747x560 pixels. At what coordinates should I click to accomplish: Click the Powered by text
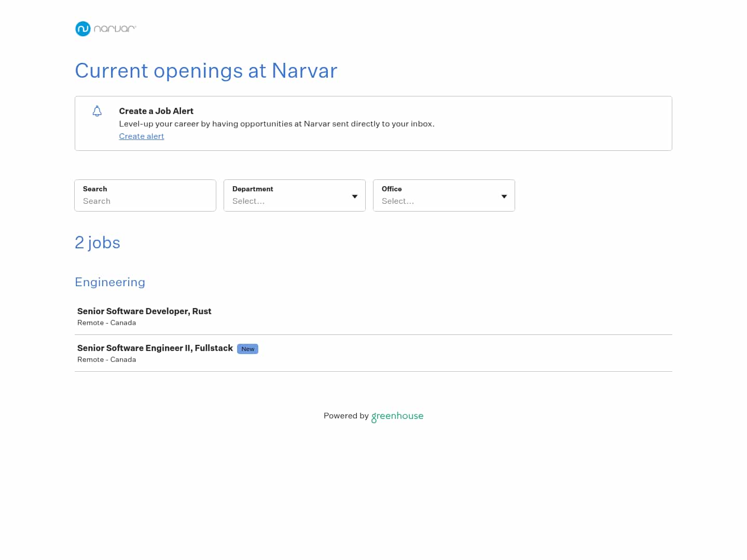click(346, 416)
